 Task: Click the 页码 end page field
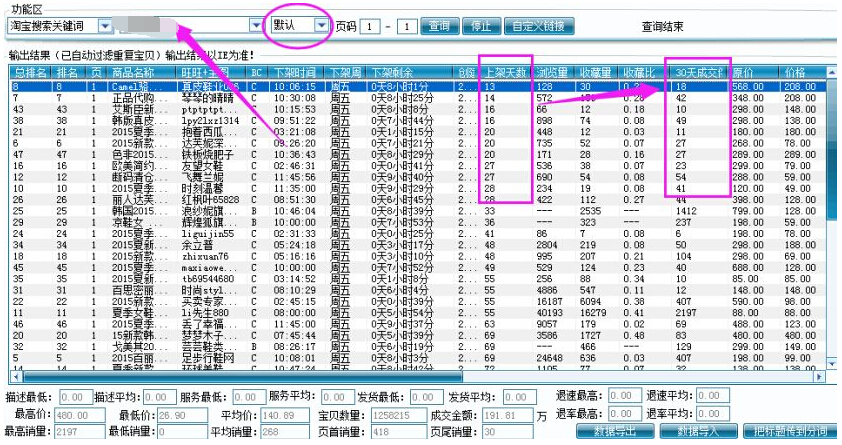(x=408, y=26)
